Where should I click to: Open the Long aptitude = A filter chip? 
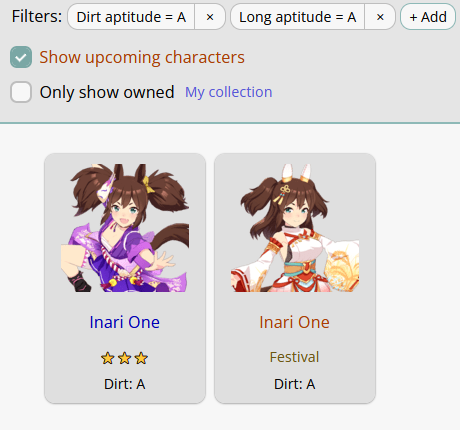[297, 17]
